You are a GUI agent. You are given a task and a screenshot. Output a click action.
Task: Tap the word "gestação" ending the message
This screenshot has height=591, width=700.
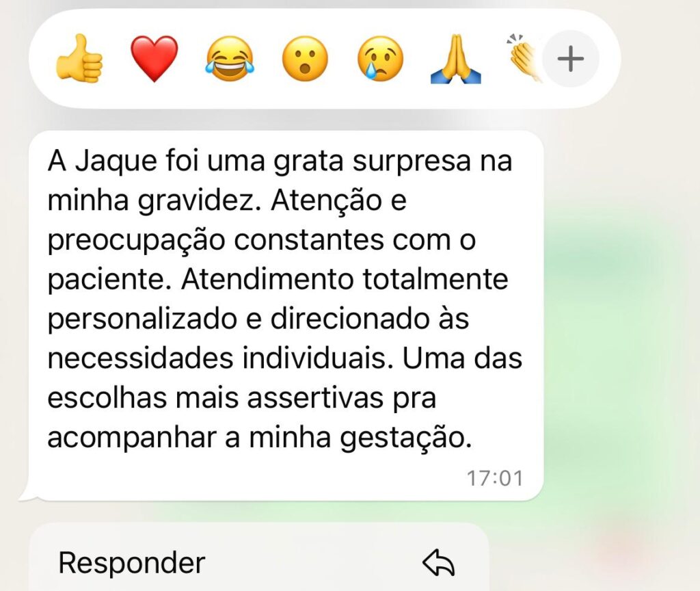pos(405,438)
